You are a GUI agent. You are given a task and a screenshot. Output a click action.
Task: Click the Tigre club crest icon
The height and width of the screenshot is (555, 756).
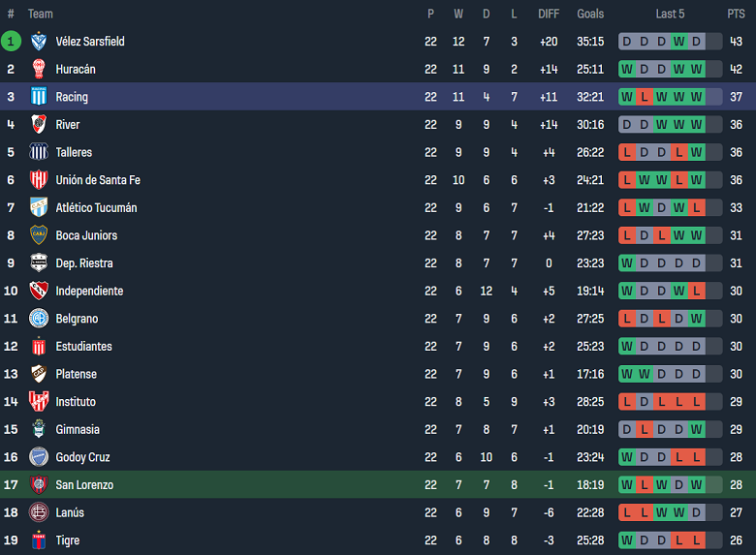pyautogui.click(x=39, y=540)
